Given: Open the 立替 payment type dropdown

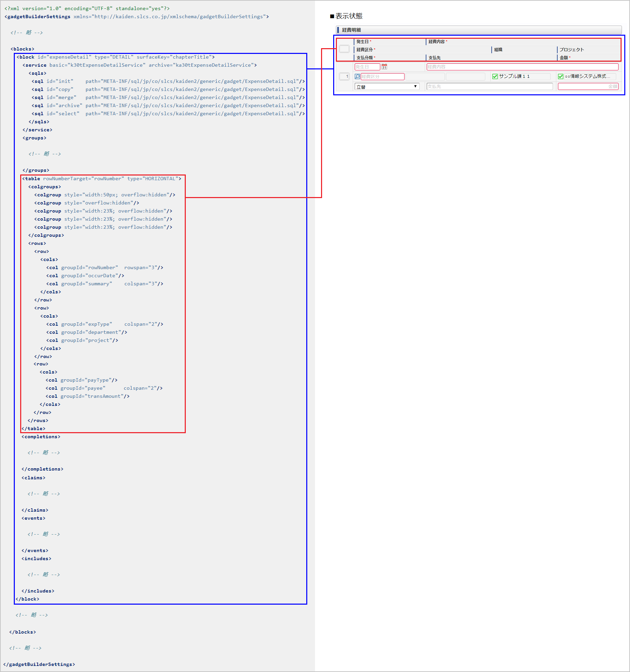Looking at the screenshot, I should [387, 87].
